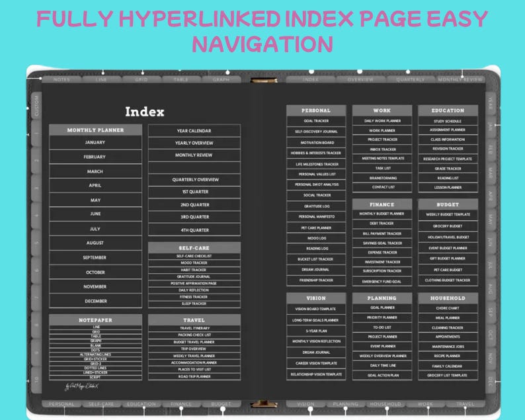Screen dimensions: 525x420
Task: Open the Study Schedule link
Action: tap(448, 121)
